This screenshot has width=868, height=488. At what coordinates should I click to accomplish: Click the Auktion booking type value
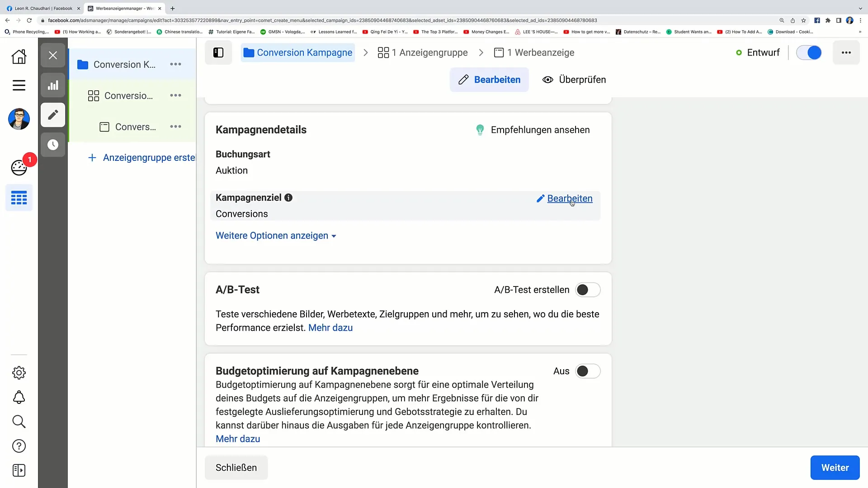[231, 170]
